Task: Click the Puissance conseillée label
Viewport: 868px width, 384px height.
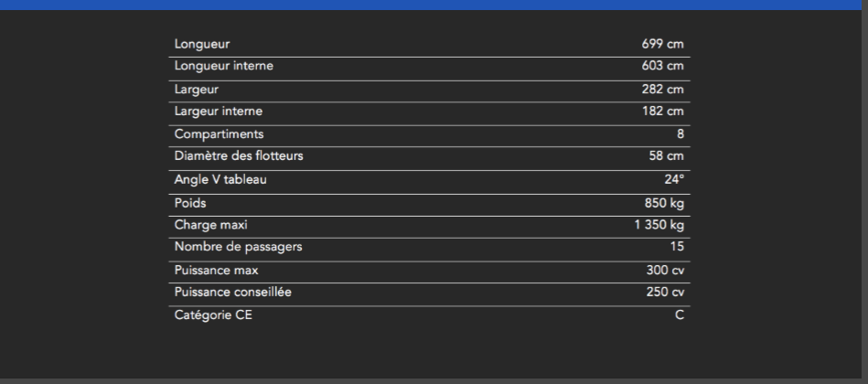Action: point(233,293)
